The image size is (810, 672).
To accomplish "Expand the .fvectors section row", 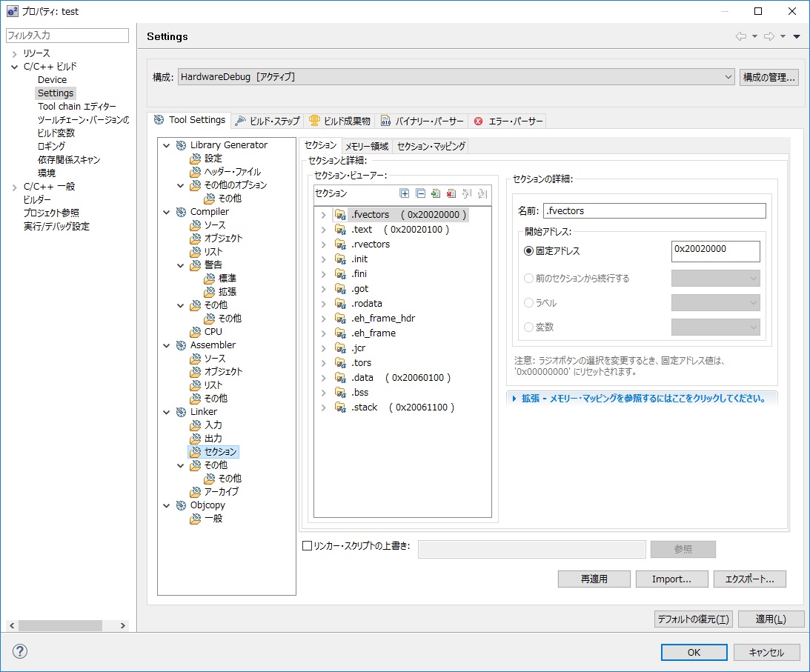I will tap(323, 215).
